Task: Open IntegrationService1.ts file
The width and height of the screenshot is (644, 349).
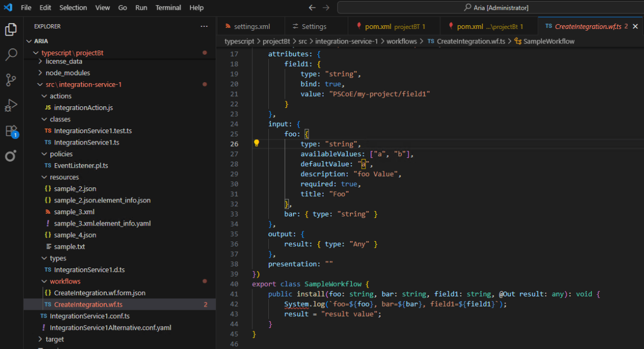Action: (86, 142)
